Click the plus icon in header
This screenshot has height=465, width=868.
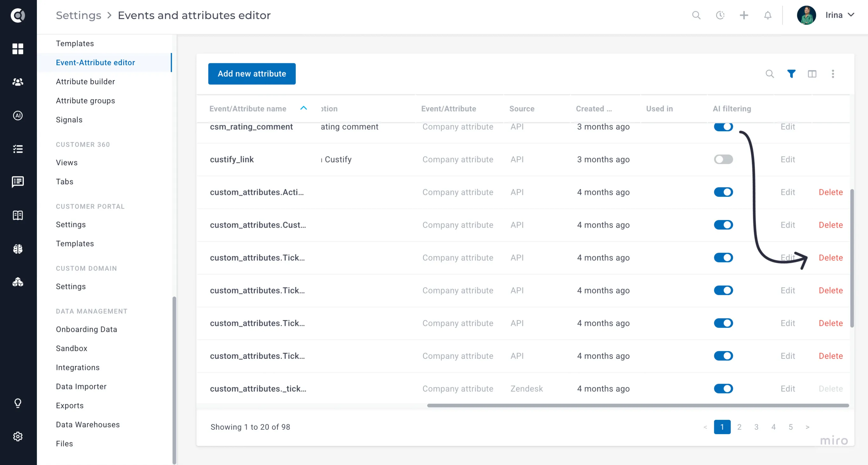(x=744, y=15)
